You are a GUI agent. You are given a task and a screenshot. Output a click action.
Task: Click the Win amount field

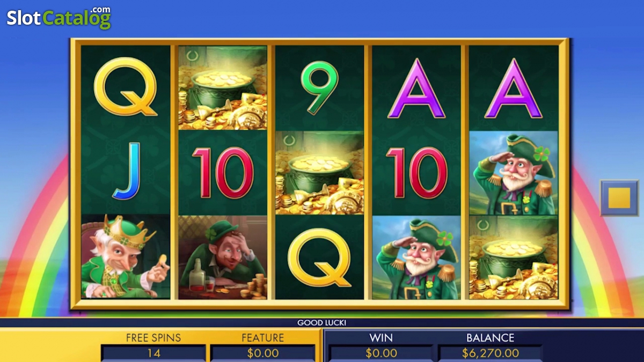point(381,353)
